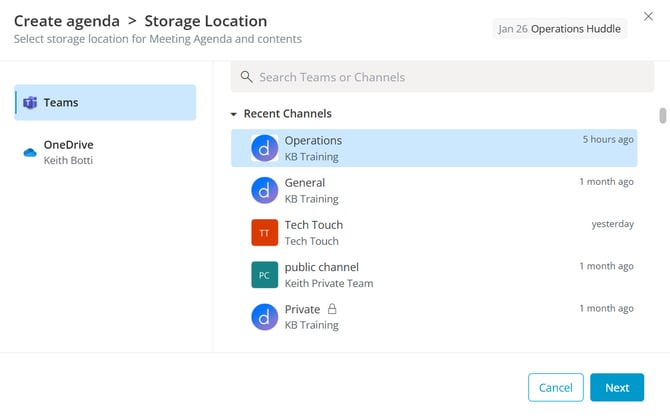670x418 pixels.
Task: Collapse the Recent Channels section
Action: pos(234,114)
